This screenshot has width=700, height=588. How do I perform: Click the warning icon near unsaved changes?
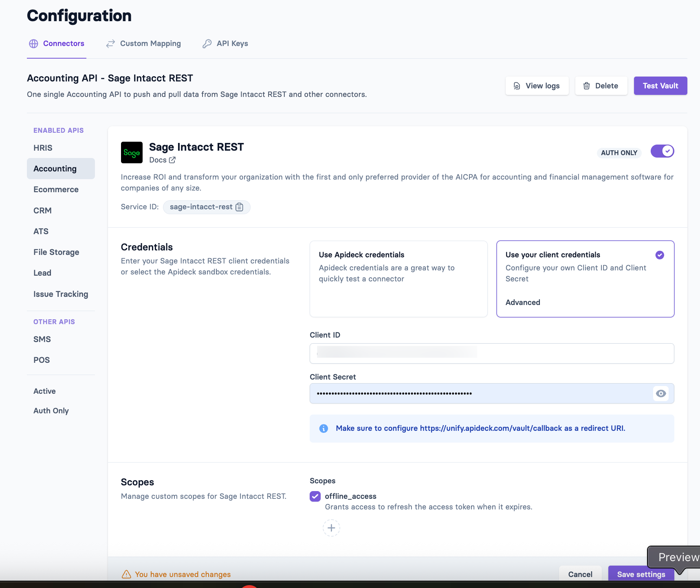[x=127, y=574]
